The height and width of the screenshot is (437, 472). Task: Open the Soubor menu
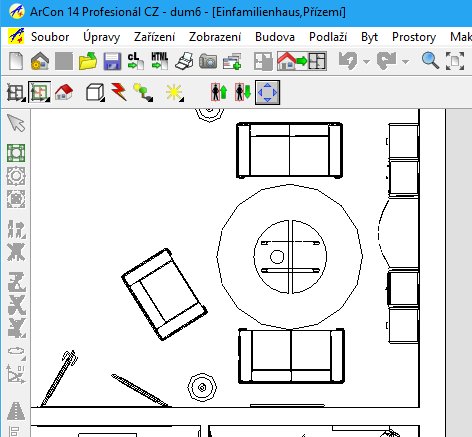click(50, 37)
